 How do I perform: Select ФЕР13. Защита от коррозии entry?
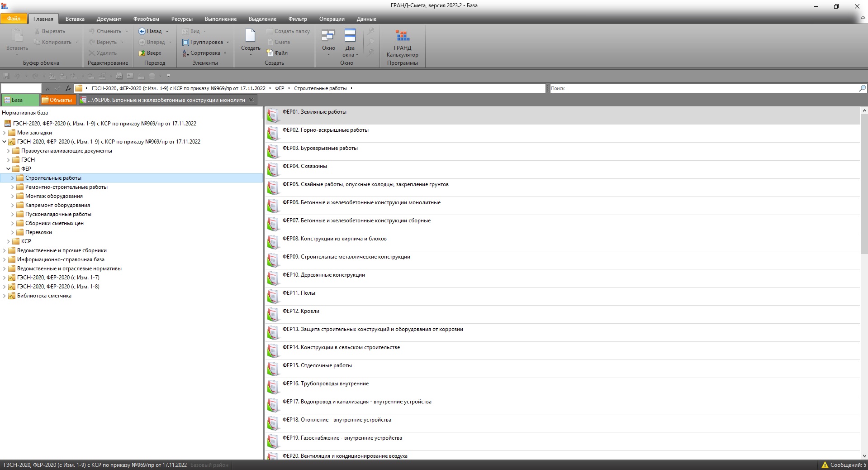coord(562,333)
